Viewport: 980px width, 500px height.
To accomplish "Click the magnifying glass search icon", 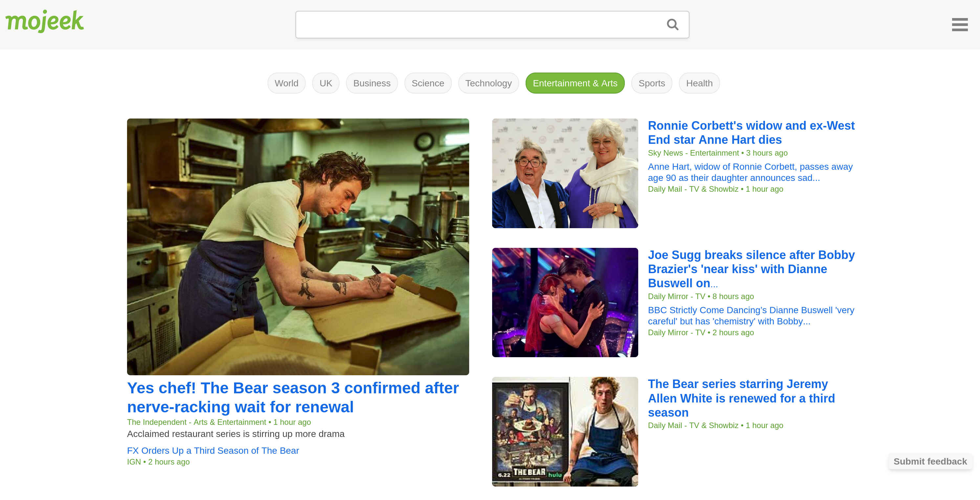I will (x=672, y=25).
